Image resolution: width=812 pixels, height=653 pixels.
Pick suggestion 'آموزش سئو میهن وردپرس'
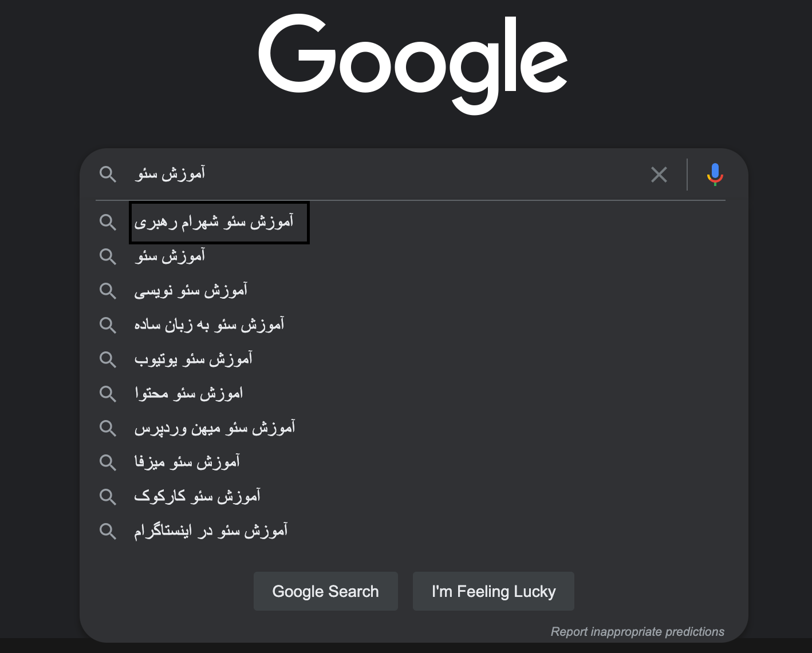[215, 428]
